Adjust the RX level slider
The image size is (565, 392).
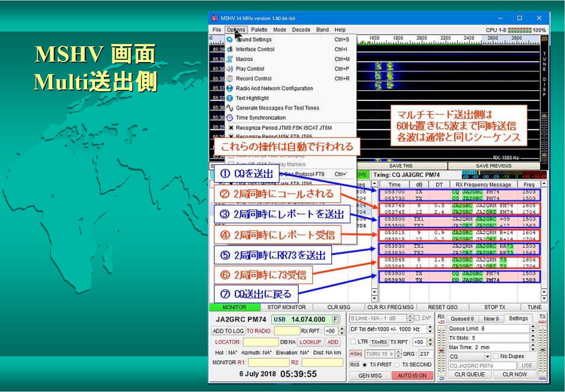(441, 351)
